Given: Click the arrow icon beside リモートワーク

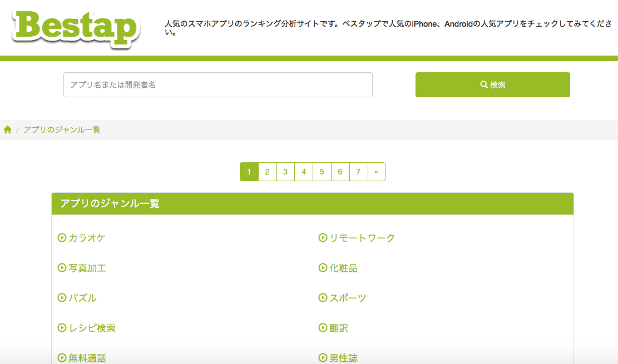Looking at the screenshot, I should 322,238.
